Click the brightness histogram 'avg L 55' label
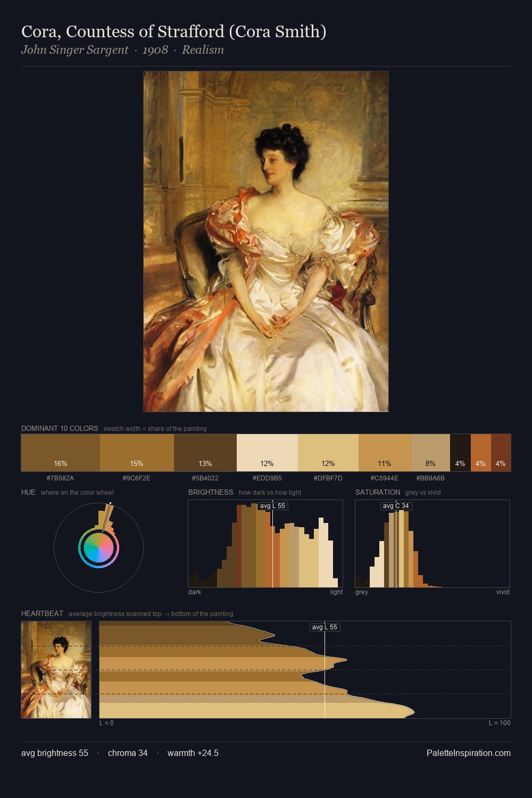 point(273,506)
